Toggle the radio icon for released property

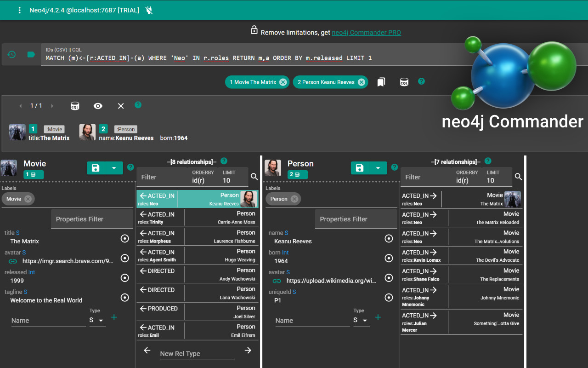pyautogui.click(x=124, y=278)
